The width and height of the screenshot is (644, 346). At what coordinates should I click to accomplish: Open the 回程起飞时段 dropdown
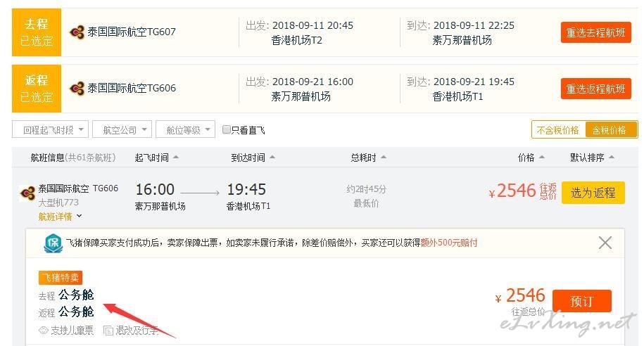tap(50, 129)
